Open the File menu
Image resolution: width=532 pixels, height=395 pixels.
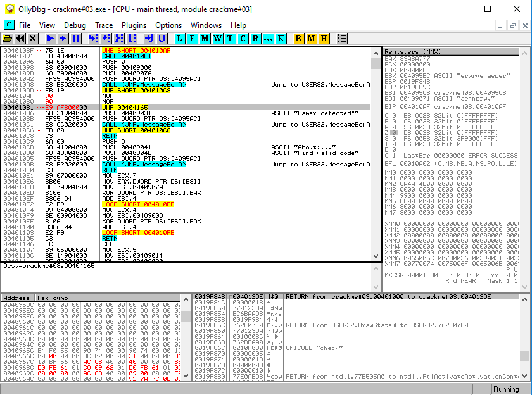[25, 25]
